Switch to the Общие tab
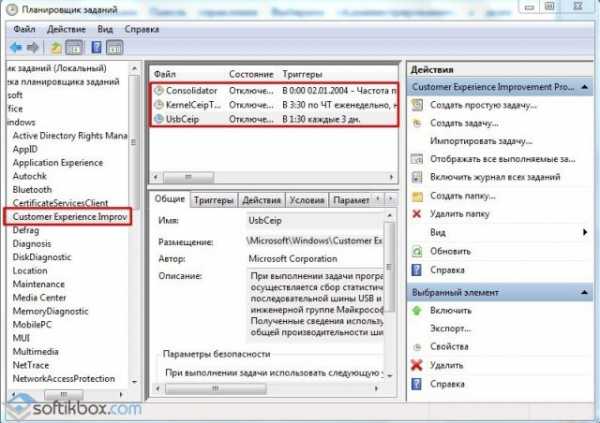 170,199
